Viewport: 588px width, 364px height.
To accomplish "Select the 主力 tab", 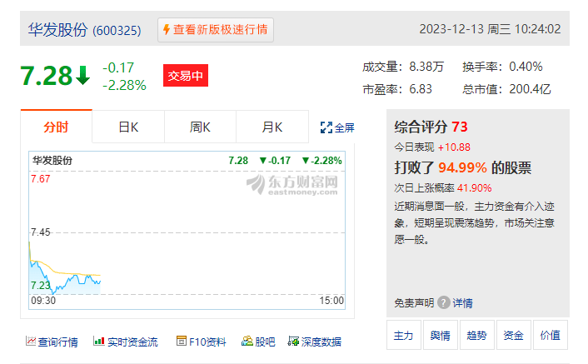I will coord(403,335).
